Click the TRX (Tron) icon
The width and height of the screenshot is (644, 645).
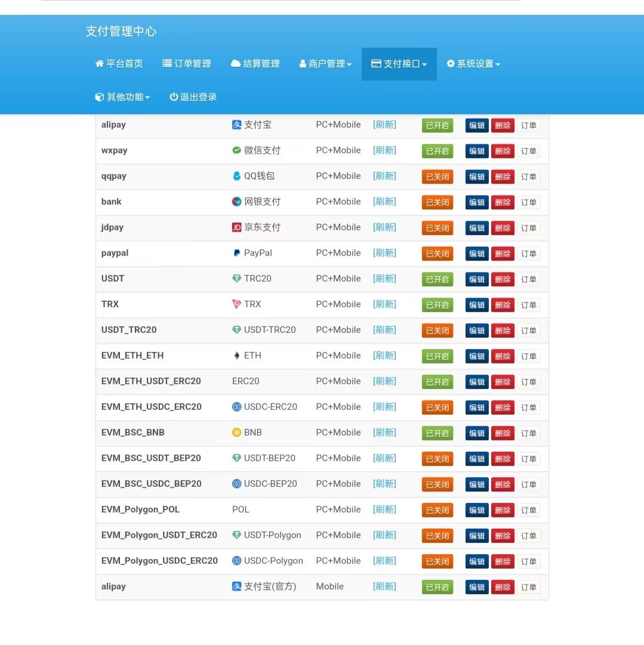tap(238, 304)
